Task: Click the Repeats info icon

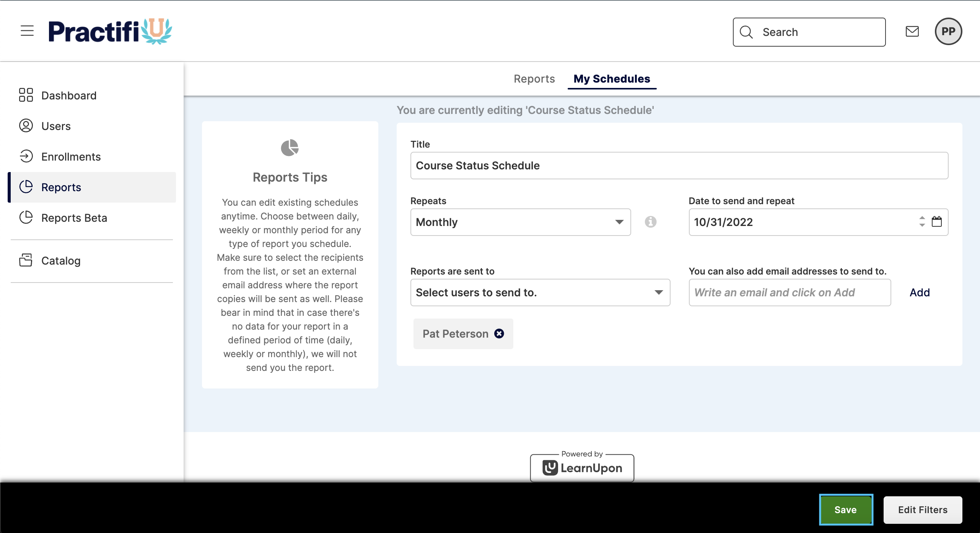Action: coord(651,222)
